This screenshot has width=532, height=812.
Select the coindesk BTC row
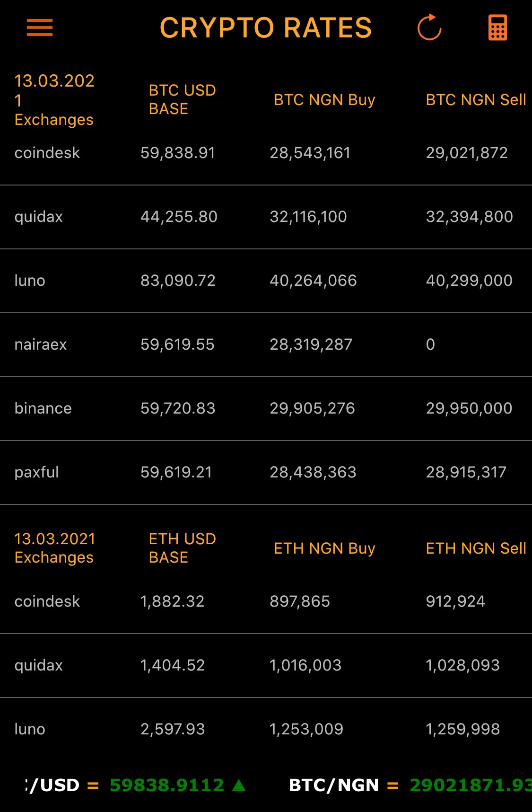pos(266,153)
